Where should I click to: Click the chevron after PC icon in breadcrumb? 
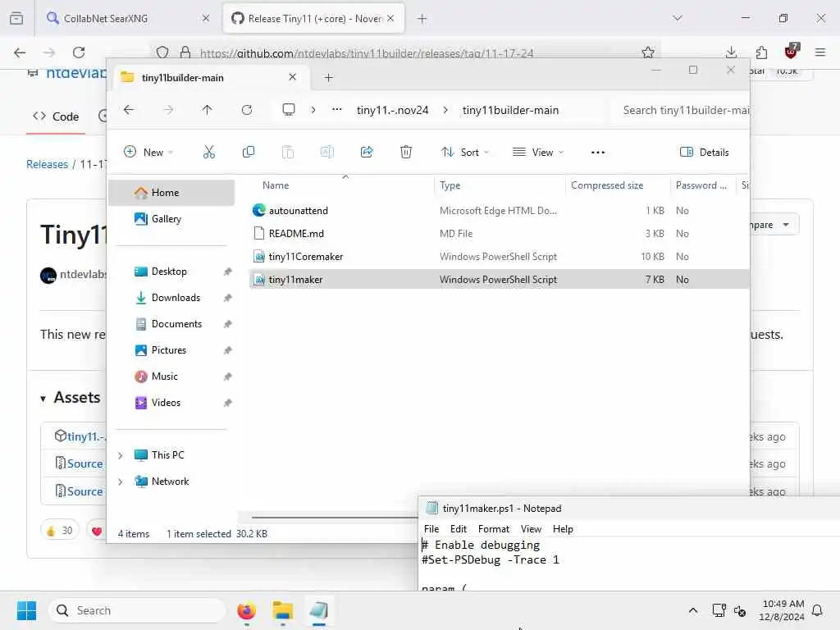313,110
